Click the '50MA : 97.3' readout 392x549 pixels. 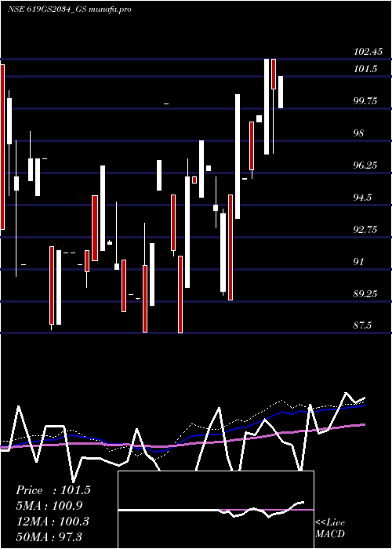coord(49,536)
